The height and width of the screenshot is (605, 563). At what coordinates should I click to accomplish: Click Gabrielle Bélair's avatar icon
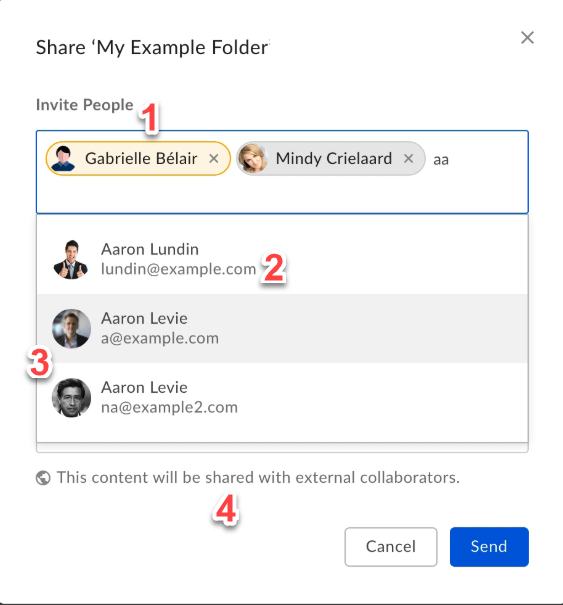(x=63, y=159)
